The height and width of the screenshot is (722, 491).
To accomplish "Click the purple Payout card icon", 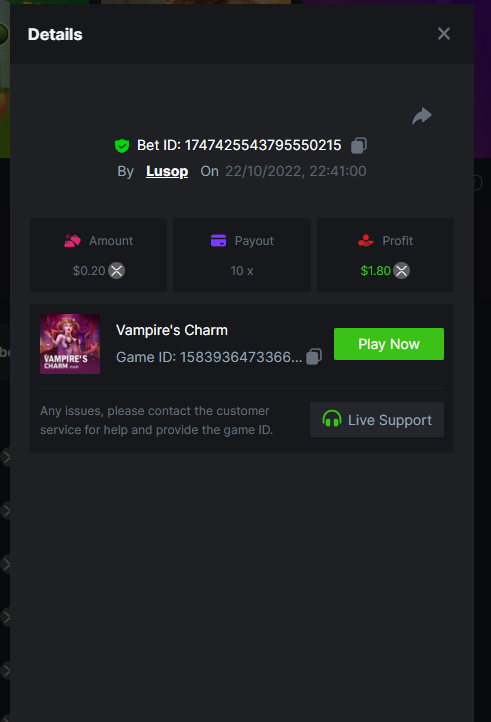I will click(x=218, y=241).
